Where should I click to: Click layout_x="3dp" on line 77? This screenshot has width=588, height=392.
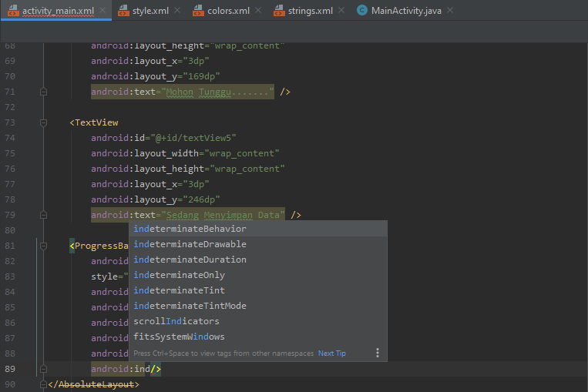coord(150,184)
